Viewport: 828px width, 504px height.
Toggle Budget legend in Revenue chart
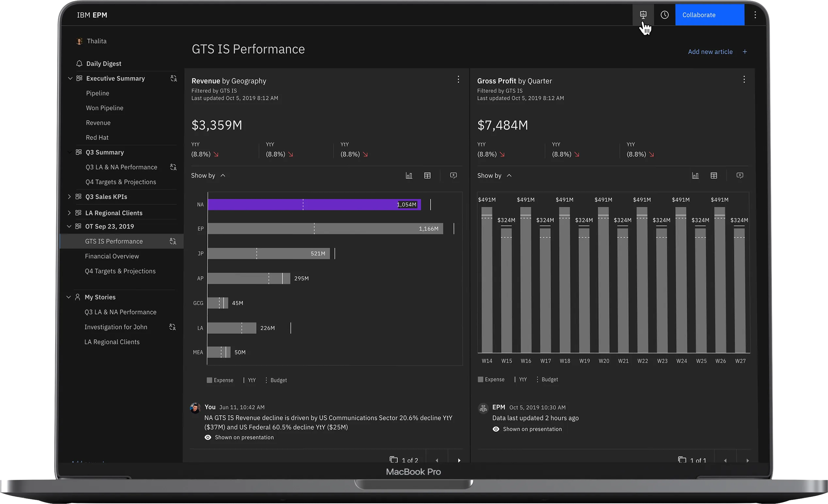pyautogui.click(x=276, y=380)
